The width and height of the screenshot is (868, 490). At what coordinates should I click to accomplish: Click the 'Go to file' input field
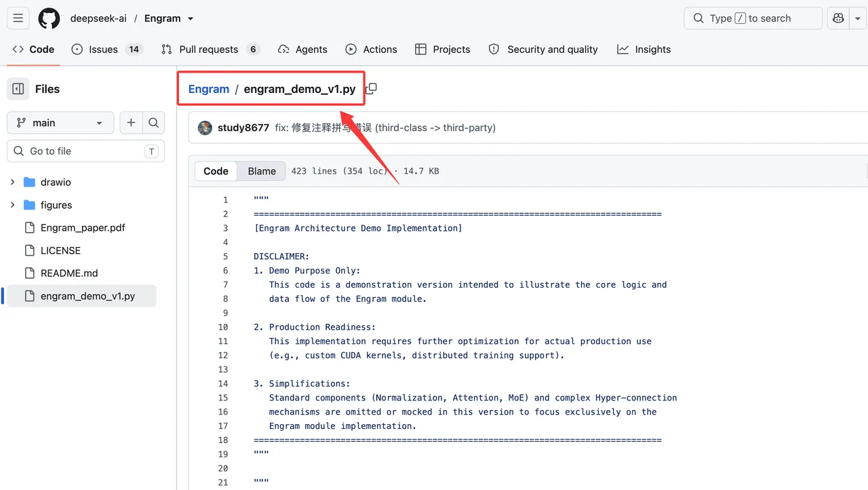[85, 151]
